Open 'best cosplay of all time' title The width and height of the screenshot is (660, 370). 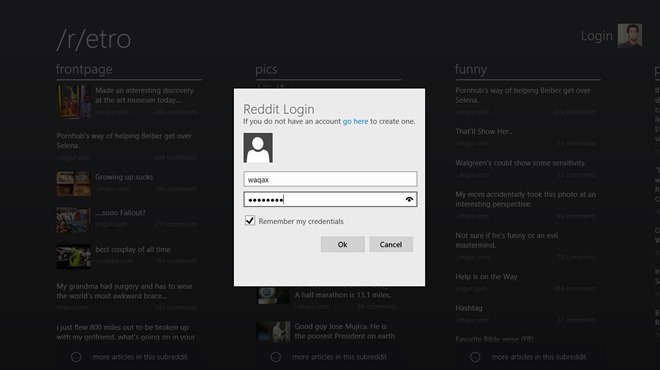tap(133, 249)
